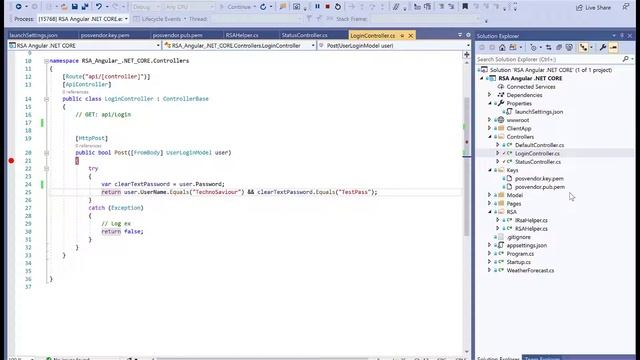
Task: Select Startup.cs file
Action: (518, 262)
